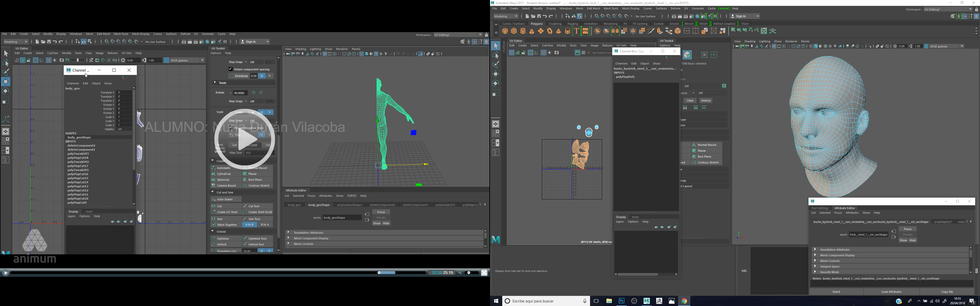Open the Modeling menu set dropdown
The height and width of the screenshot is (306, 980).
coord(506,16)
